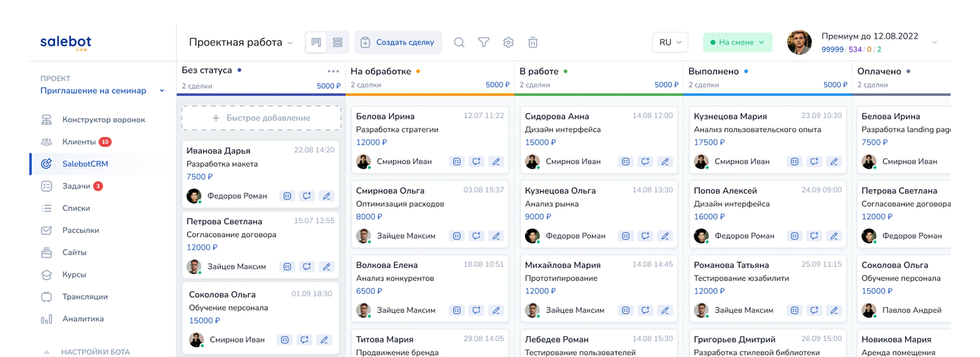Image resolution: width=980 pixels, height=357 pixels.
Task: Open Конструктор воронок in sidebar
Action: click(x=103, y=120)
